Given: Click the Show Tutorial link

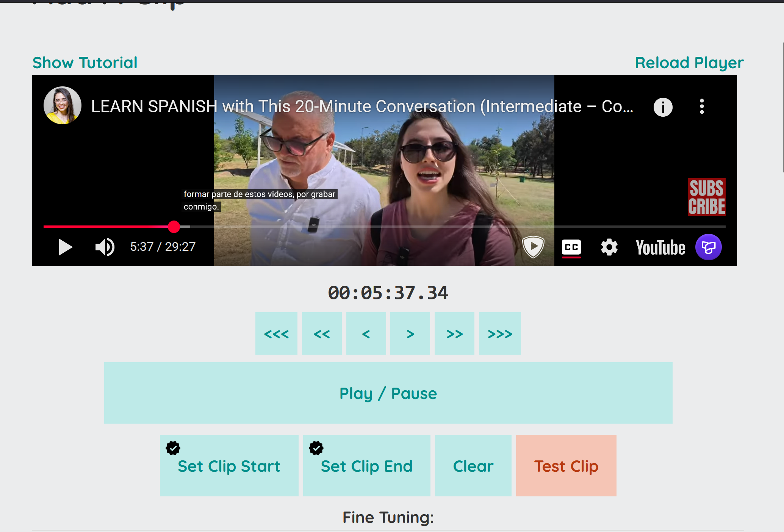Looking at the screenshot, I should point(85,63).
